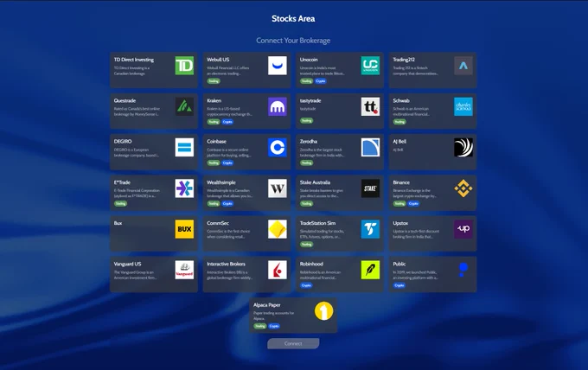Click the Upstox purple logo
The height and width of the screenshot is (370, 588).
tap(463, 229)
